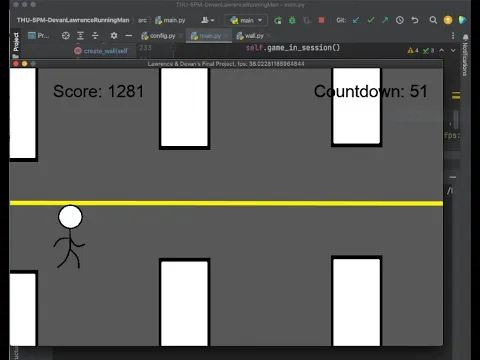Hide the Project panel with the minus icon
Screen dimensions: 480x360
coord(128,36)
